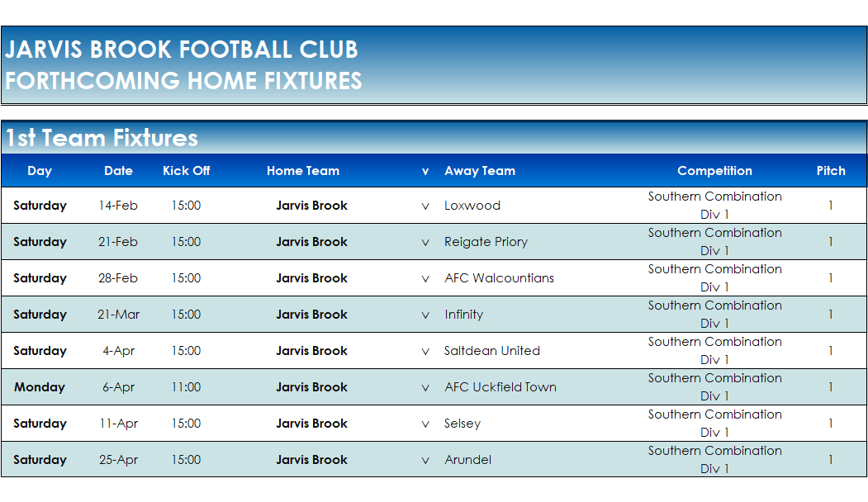Image resolution: width=868 pixels, height=502 pixels.
Task: Click the Day column header
Action: [x=40, y=171]
